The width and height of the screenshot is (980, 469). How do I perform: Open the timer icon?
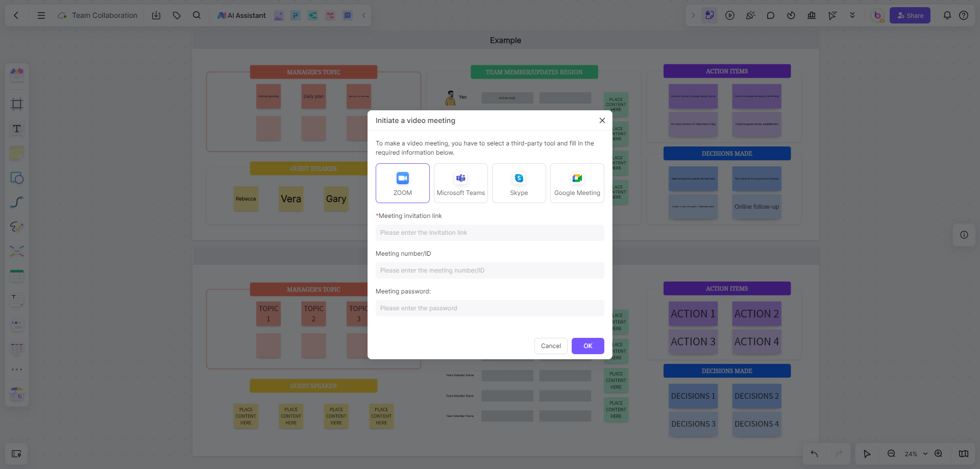coord(791,15)
